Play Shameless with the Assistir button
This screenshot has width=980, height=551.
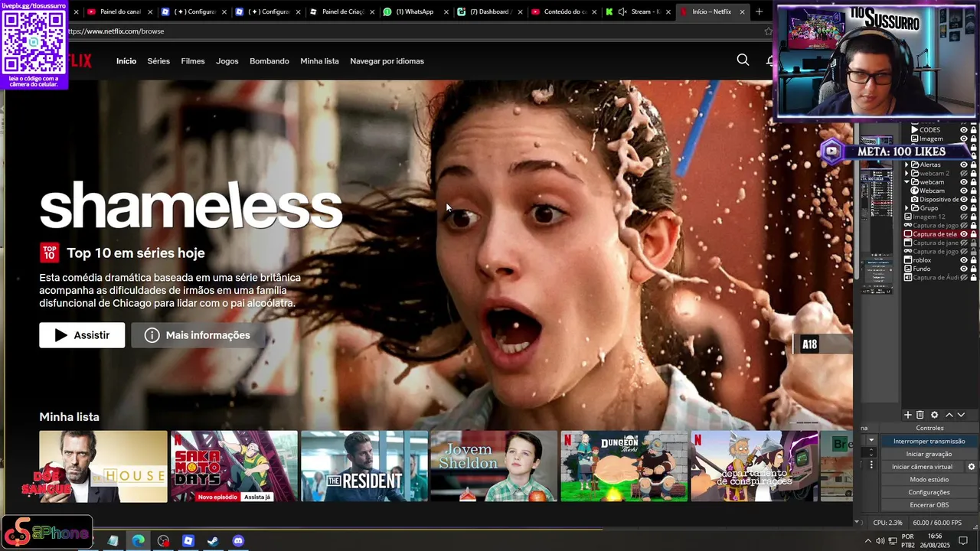point(82,335)
